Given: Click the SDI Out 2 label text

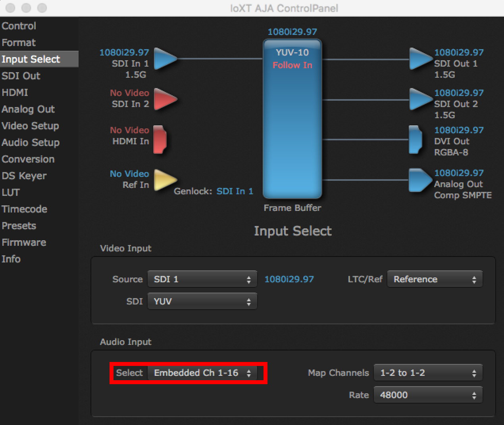Looking at the screenshot, I should (456, 104).
